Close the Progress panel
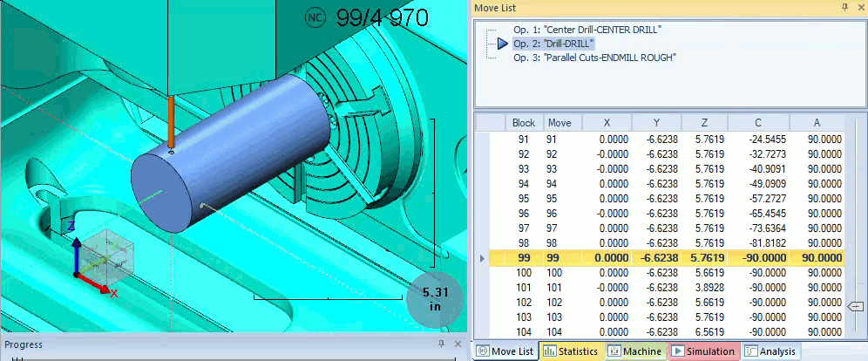Screen dimensions: 868x361 coord(458,344)
